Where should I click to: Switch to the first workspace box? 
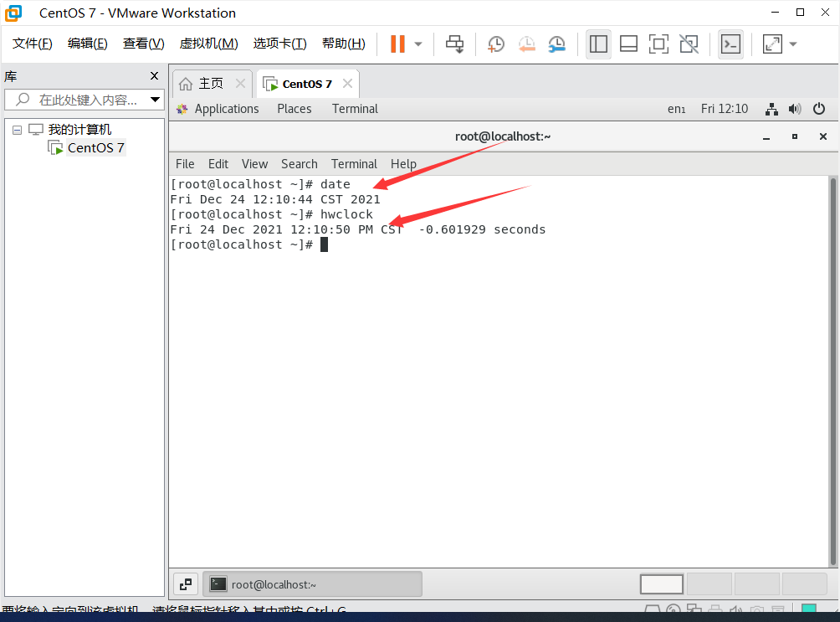[x=662, y=584]
